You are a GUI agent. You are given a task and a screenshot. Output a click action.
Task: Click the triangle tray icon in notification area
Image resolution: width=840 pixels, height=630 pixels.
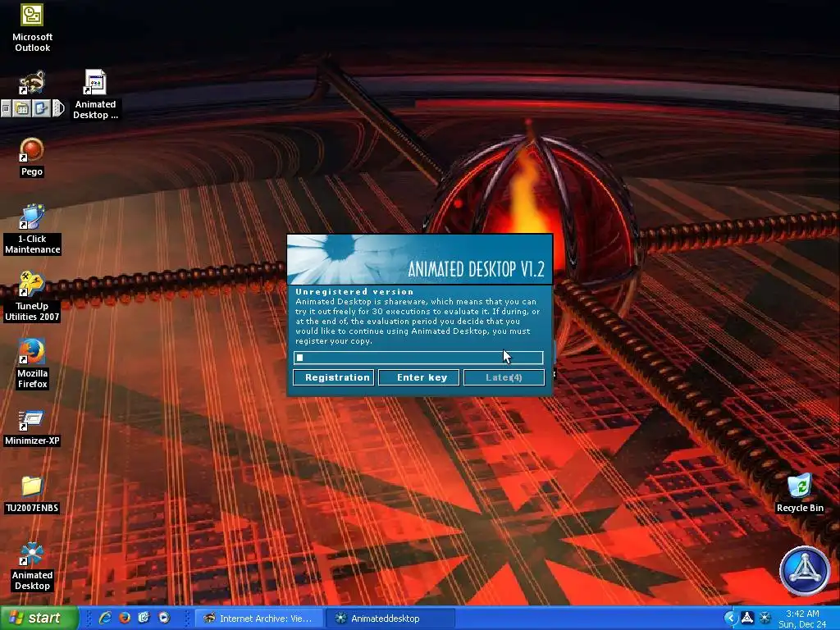pyautogui.click(x=746, y=619)
